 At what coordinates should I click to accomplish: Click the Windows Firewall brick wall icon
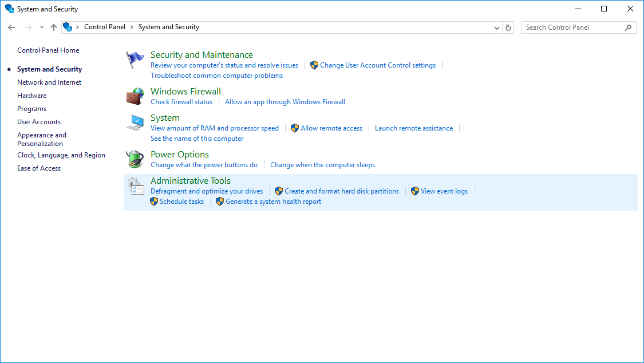[x=135, y=97]
